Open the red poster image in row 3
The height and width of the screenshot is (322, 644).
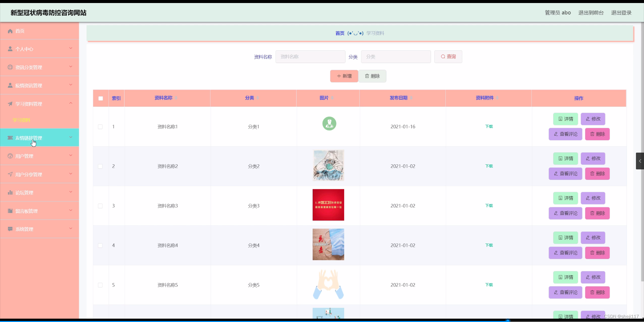[328, 205]
